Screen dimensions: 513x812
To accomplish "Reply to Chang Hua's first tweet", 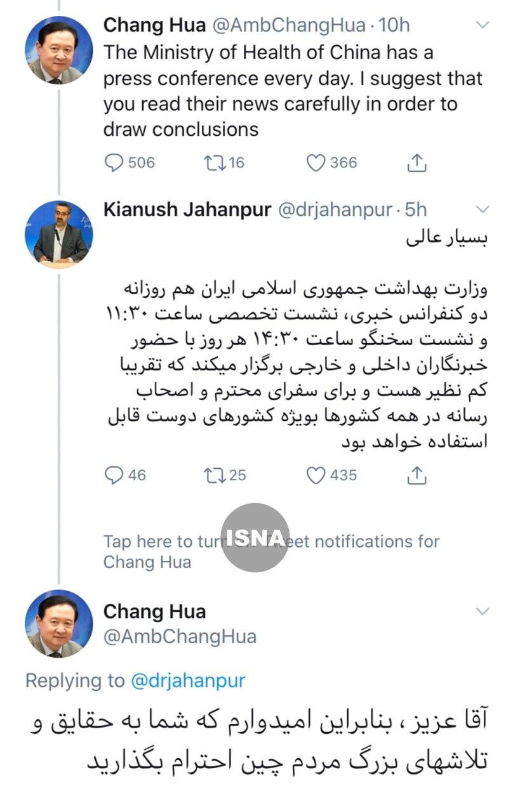I will tap(114, 163).
